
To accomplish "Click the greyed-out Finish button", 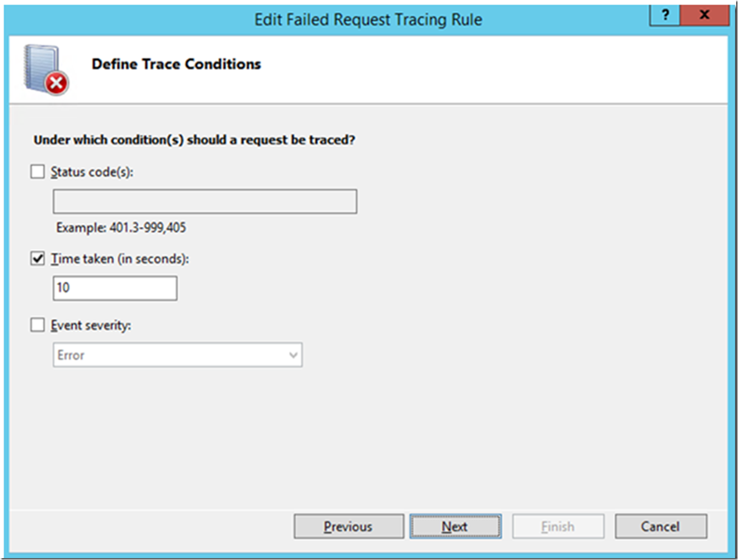I will (x=558, y=527).
